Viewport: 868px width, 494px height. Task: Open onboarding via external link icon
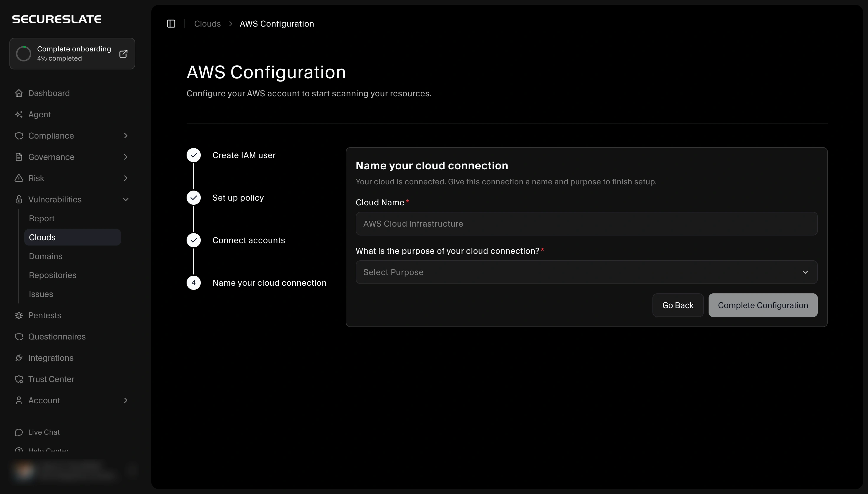click(123, 53)
